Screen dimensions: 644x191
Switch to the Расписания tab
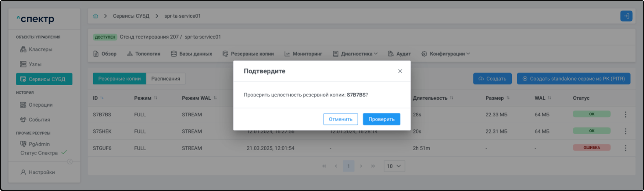point(165,79)
